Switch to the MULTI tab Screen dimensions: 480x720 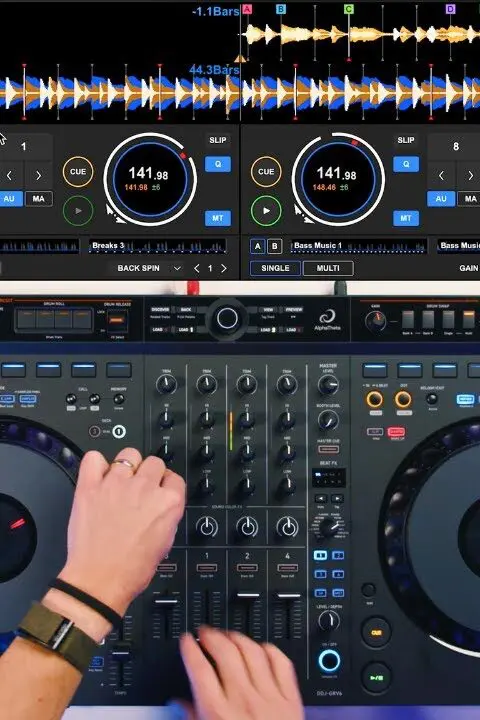coord(328,268)
